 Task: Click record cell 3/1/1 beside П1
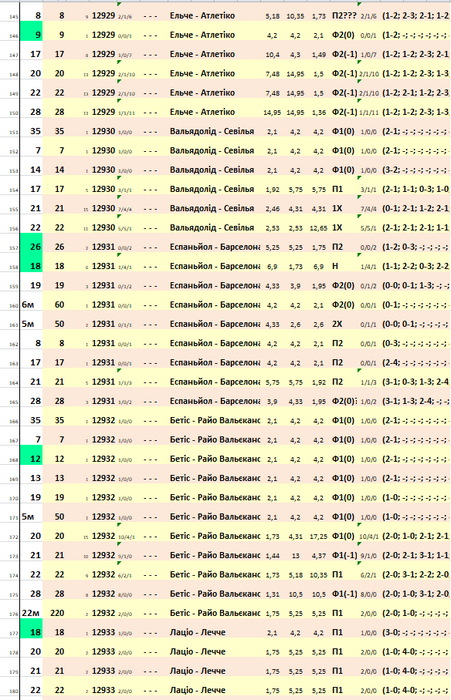point(368,190)
